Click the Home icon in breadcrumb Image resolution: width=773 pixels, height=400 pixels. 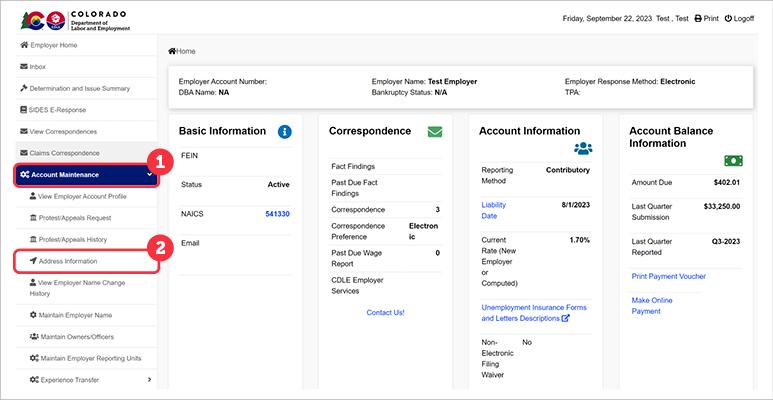(173, 50)
